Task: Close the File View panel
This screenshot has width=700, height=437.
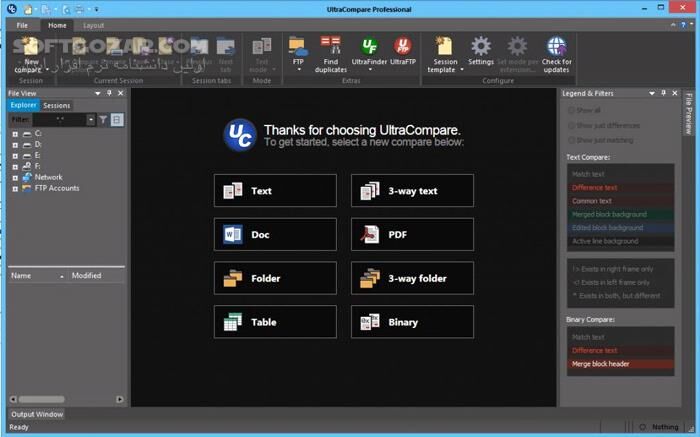Action: [121, 93]
